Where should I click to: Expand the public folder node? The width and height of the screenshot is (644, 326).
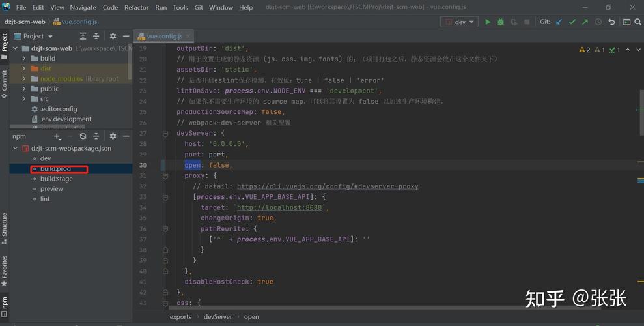25,89
